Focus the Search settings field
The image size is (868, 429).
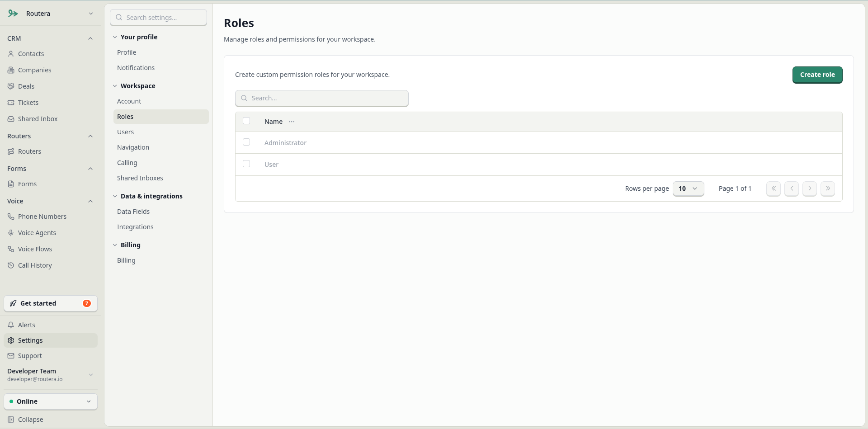pyautogui.click(x=159, y=18)
